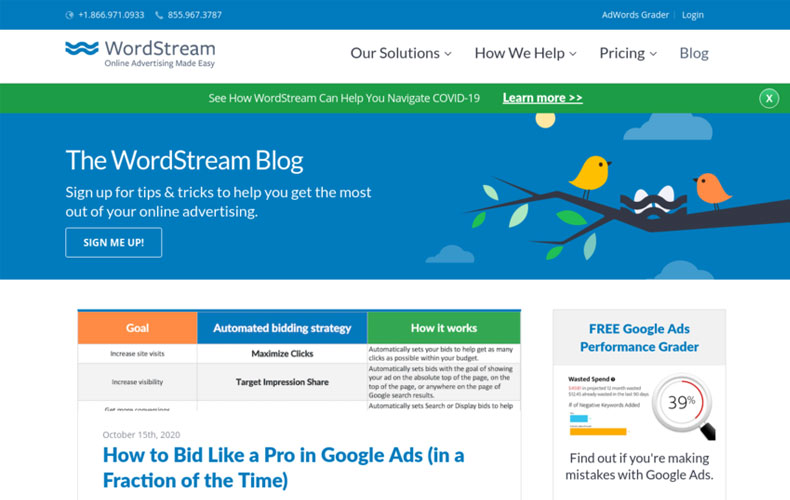Image resolution: width=790 pixels, height=500 pixels.
Task: Click the Maximize Clicks table cell
Action: tap(282, 354)
